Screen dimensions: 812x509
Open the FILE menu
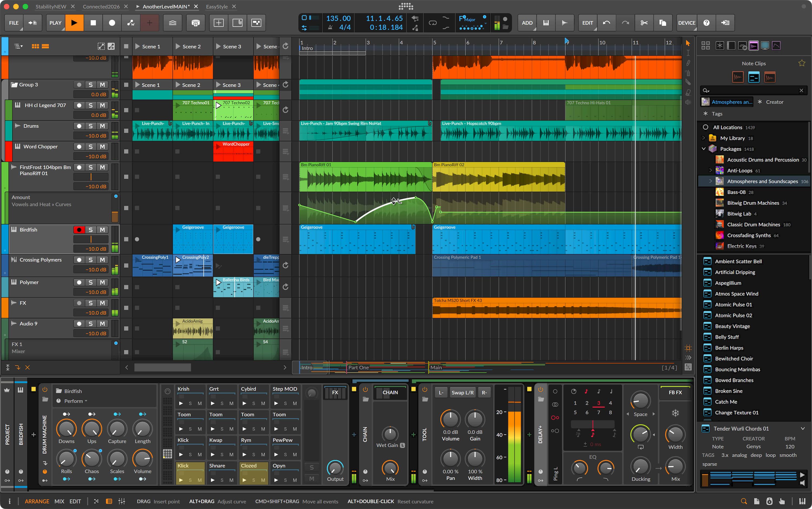pos(14,23)
